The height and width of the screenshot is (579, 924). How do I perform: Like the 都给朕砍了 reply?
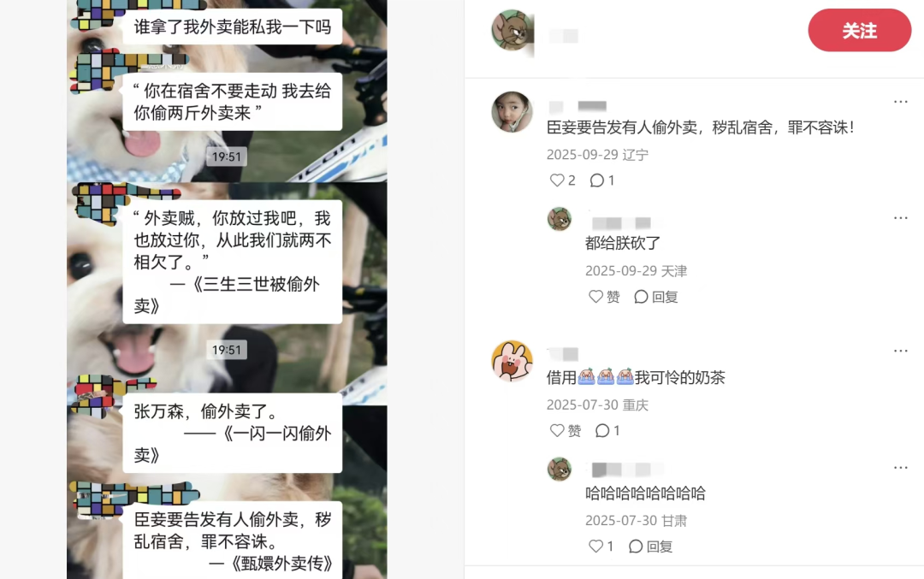tap(604, 296)
